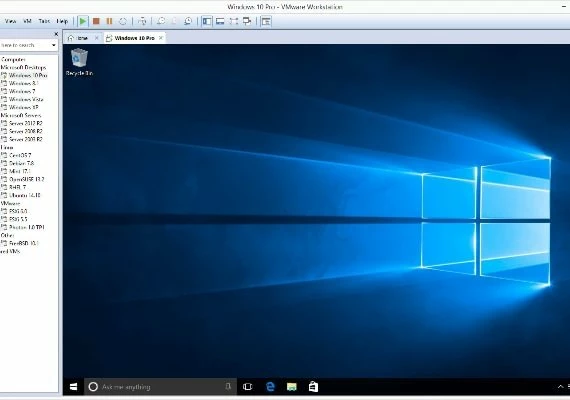Image resolution: width=570 pixels, height=400 pixels.
Task: Select Shared VMs at the bottom of the library
Action: [10, 251]
